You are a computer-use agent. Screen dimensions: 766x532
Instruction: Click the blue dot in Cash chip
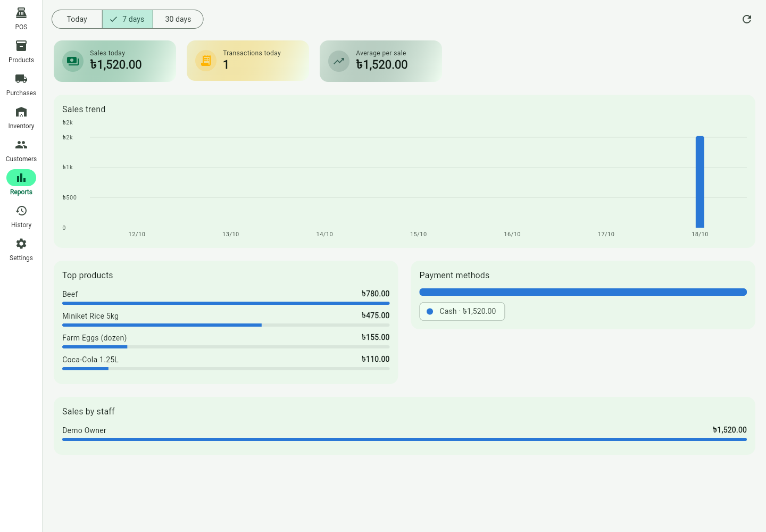[x=430, y=311]
